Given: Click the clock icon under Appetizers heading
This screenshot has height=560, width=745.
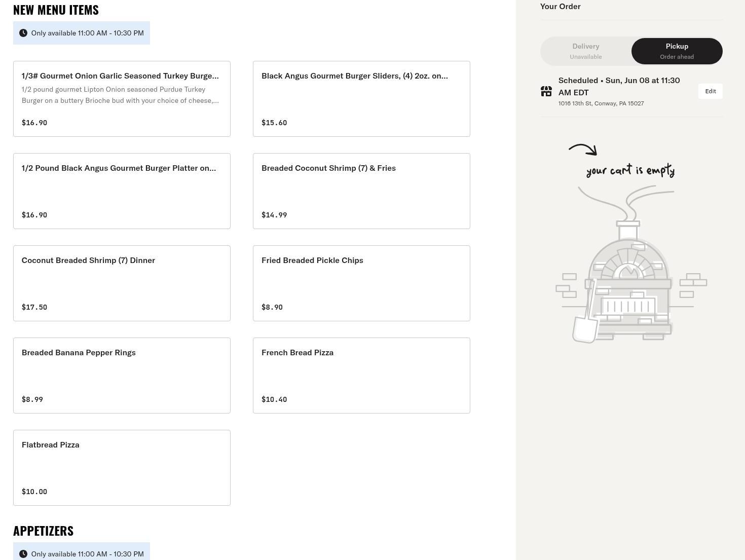Looking at the screenshot, I should pyautogui.click(x=23, y=554).
